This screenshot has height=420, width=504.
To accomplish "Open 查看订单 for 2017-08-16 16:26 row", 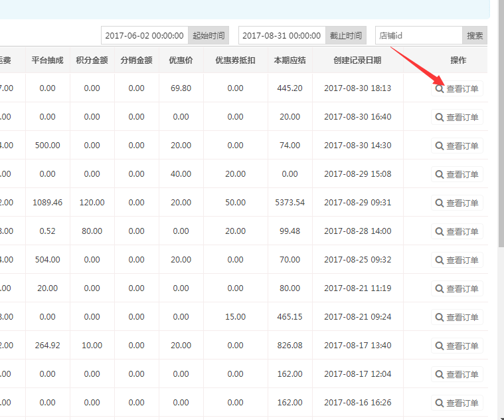I will point(457,403).
